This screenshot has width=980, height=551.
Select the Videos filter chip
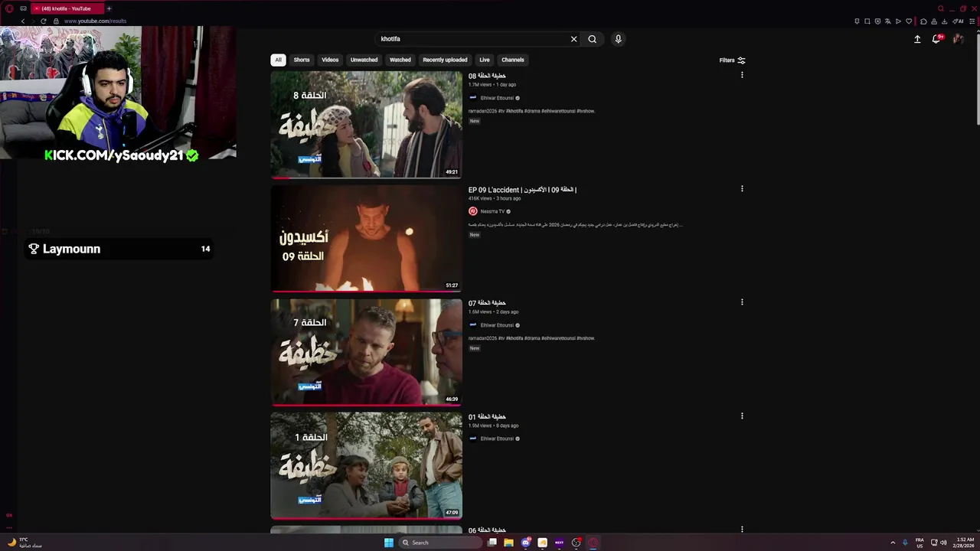(330, 60)
